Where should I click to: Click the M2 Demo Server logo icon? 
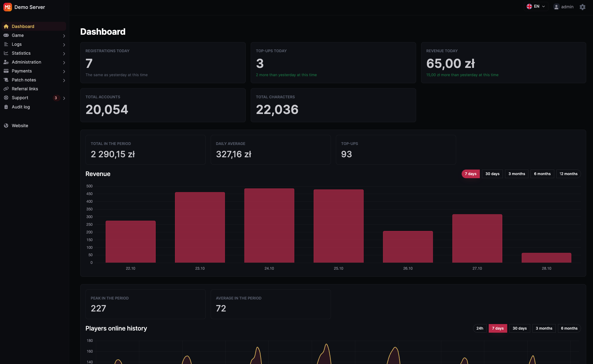(x=7, y=7)
